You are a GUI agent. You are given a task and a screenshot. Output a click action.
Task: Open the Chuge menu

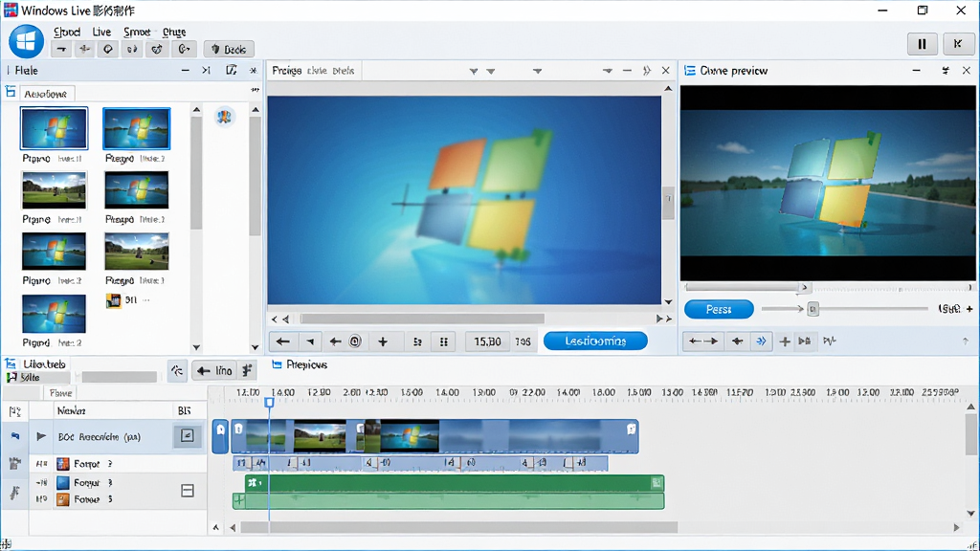point(174,32)
